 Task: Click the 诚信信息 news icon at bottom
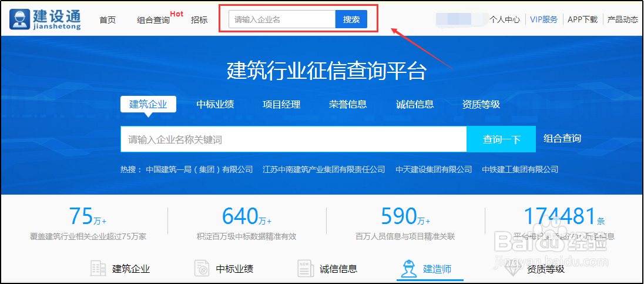click(x=305, y=269)
